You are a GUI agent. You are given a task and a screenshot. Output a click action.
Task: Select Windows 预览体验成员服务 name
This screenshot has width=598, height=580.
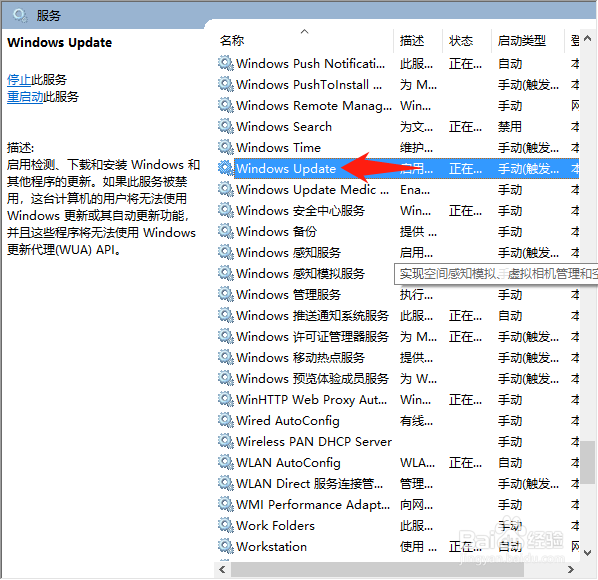click(x=312, y=378)
